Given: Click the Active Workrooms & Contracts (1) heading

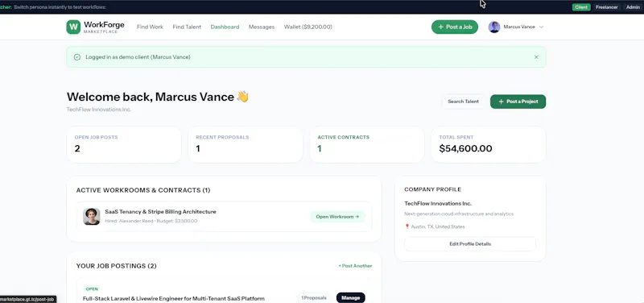Looking at the screenshot, I should click(x=143, y=190).
